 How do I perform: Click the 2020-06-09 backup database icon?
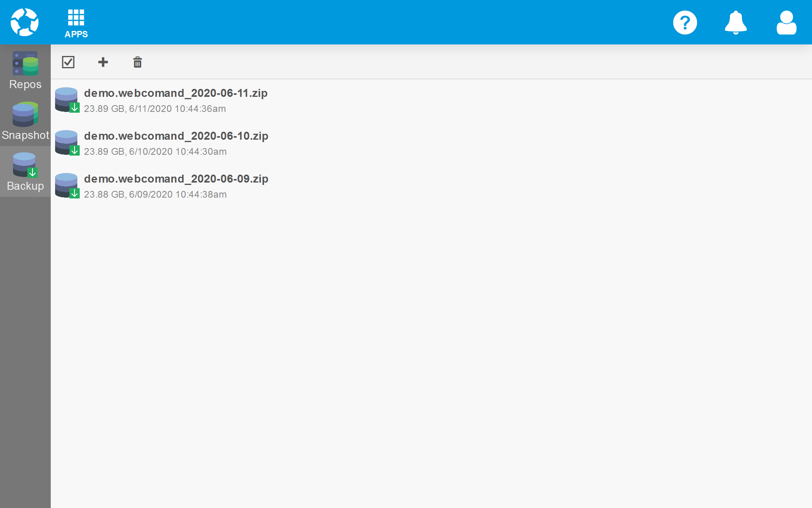point(67,186)
